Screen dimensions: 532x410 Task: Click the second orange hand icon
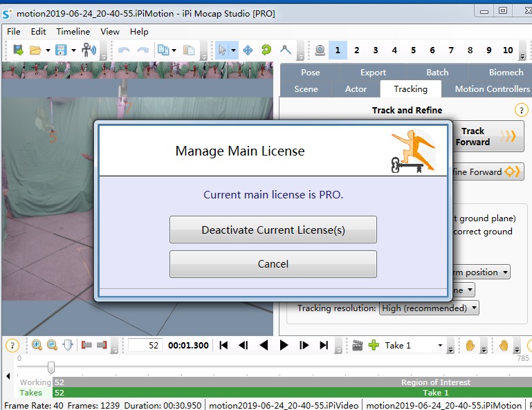click(504, 345)
